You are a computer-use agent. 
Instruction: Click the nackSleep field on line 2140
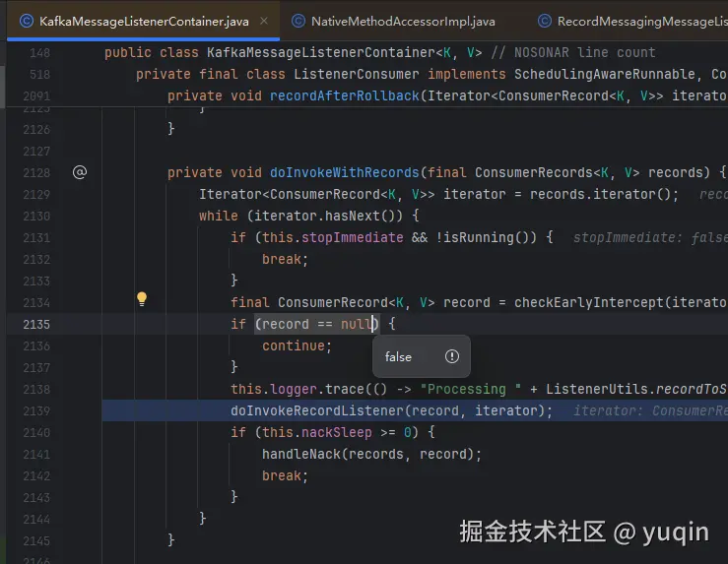point(337,432)
